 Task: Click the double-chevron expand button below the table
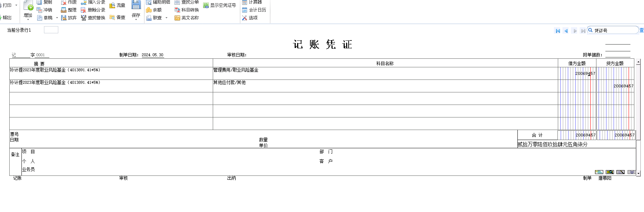(x=631, y=172)
